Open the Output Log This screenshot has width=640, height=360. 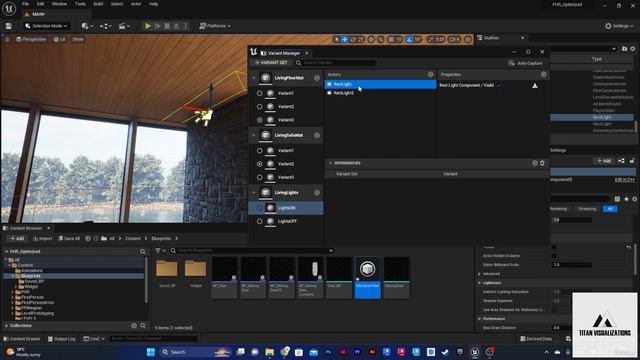(x=61, y=339)
